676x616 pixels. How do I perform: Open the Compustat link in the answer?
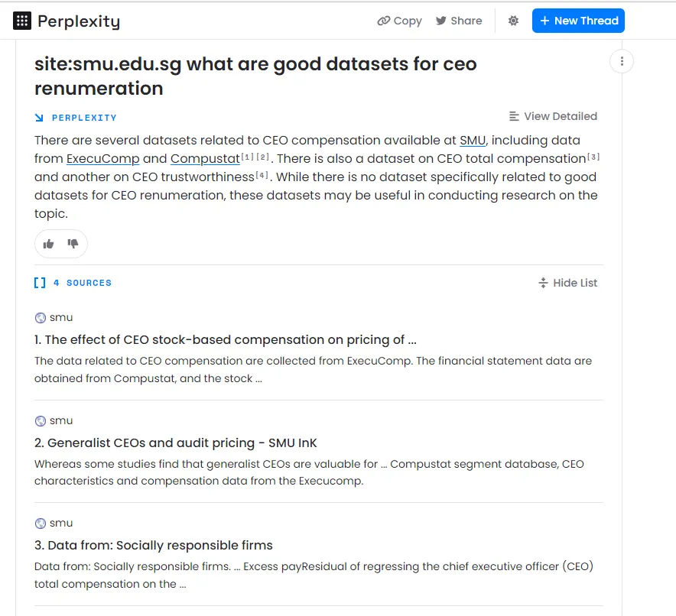pyautogui.click(x=205, y=158)
